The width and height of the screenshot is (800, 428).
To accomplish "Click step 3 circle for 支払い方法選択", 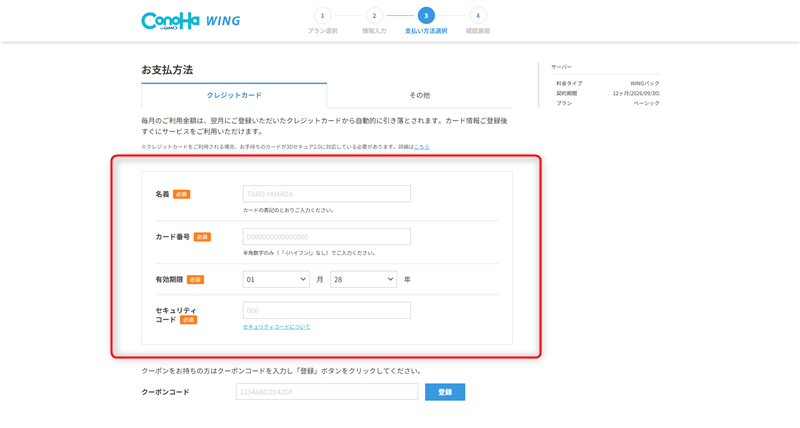I will point(426,16).
